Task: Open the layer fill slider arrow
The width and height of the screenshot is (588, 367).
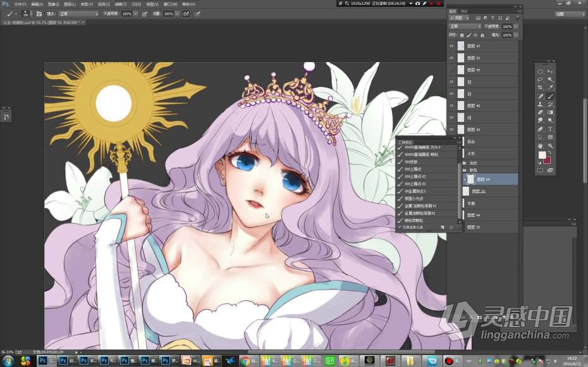Action: point(516,35)
